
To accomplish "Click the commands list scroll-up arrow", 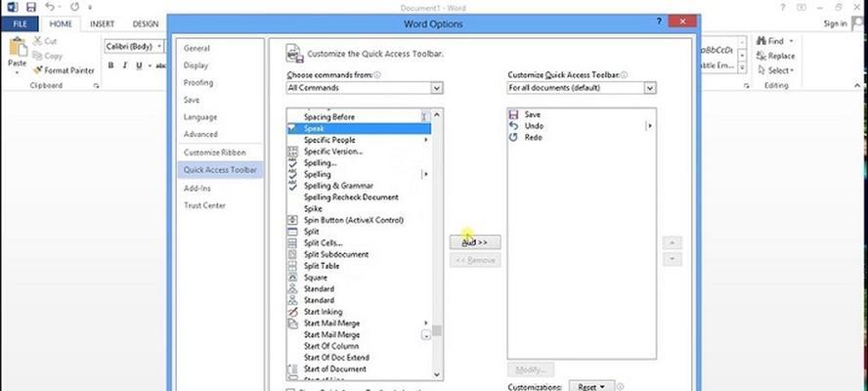I will point(437,114).
